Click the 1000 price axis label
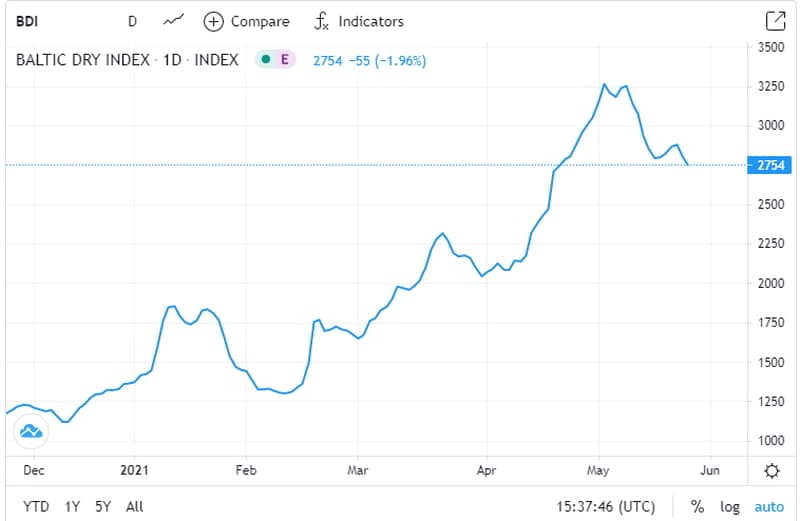 tap(771, 441)
